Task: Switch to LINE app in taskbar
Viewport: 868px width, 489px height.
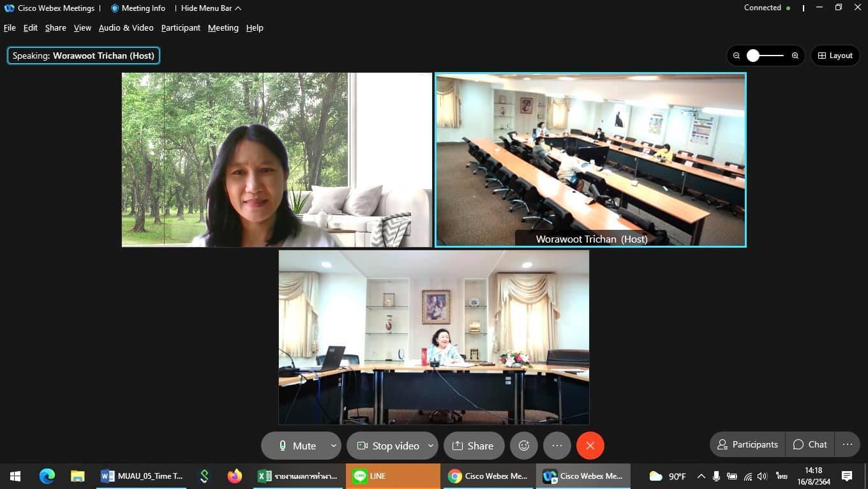Action: [393, 476]
